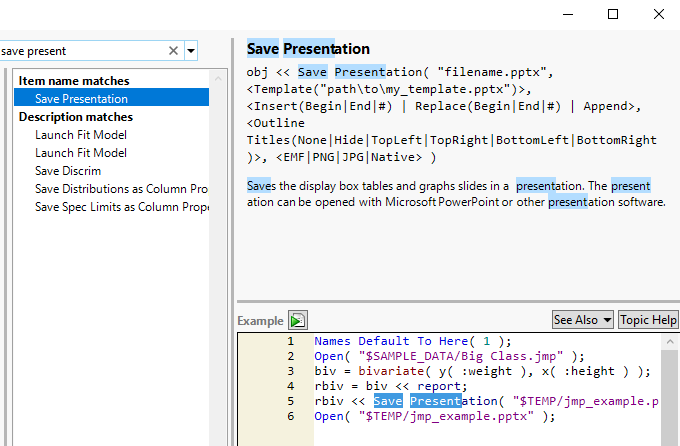
Task: Click the Names Default To Here code line
Action: [412, 341]
